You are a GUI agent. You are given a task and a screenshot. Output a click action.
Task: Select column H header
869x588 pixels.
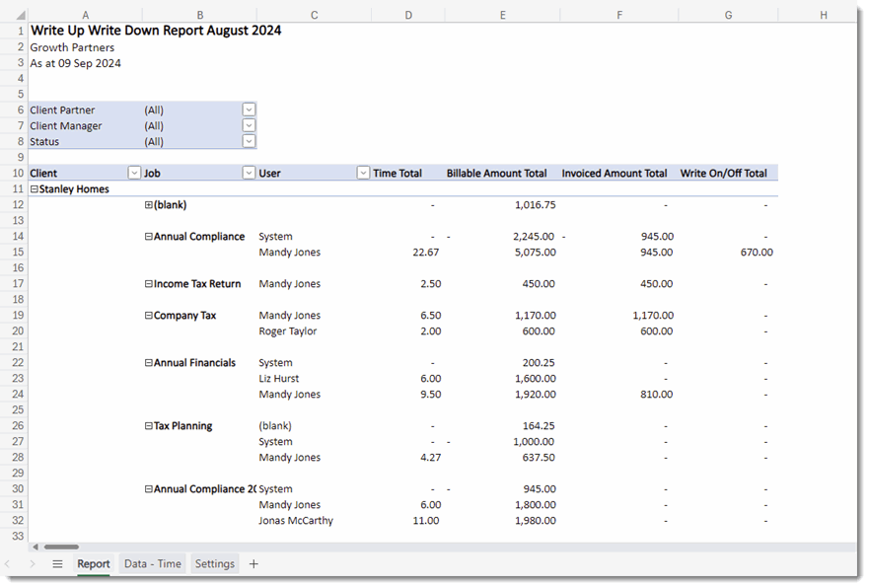coord(823,15)
